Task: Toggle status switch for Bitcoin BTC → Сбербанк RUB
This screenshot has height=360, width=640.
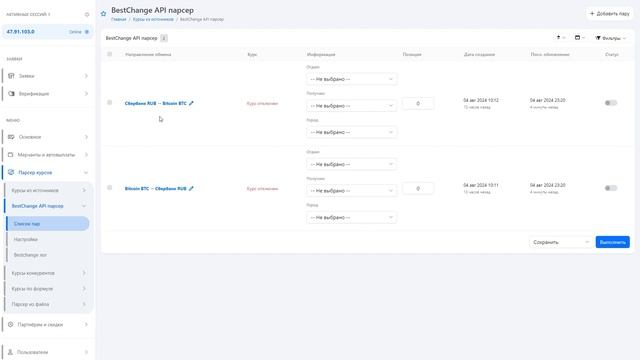Action: (611, 188)
